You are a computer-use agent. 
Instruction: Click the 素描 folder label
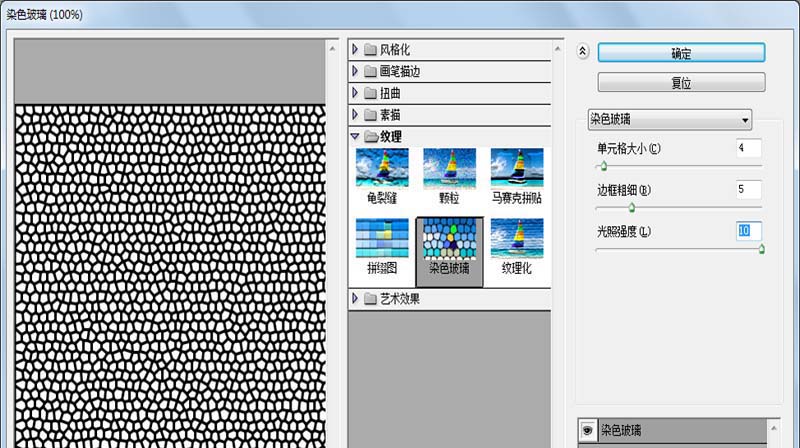tap(390, 115)
